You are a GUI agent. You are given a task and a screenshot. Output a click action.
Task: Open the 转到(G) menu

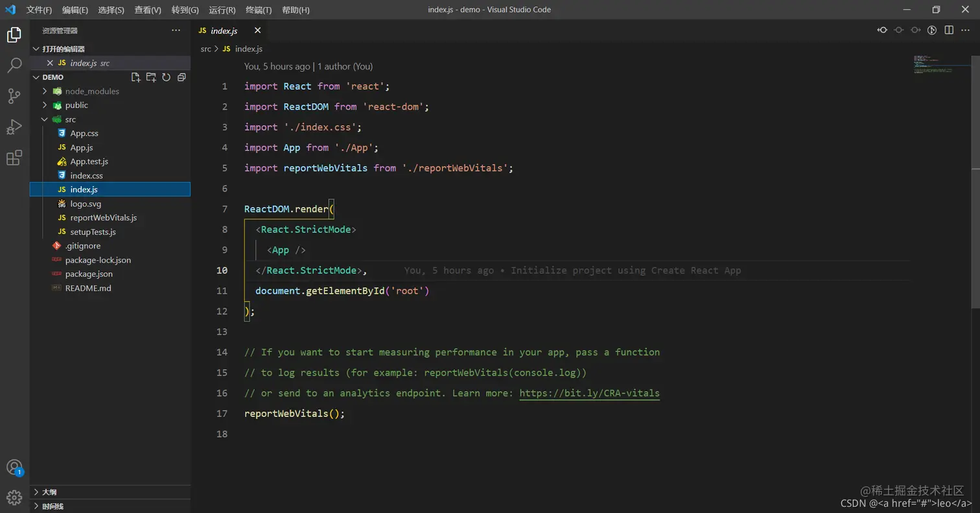coord(185,10)
